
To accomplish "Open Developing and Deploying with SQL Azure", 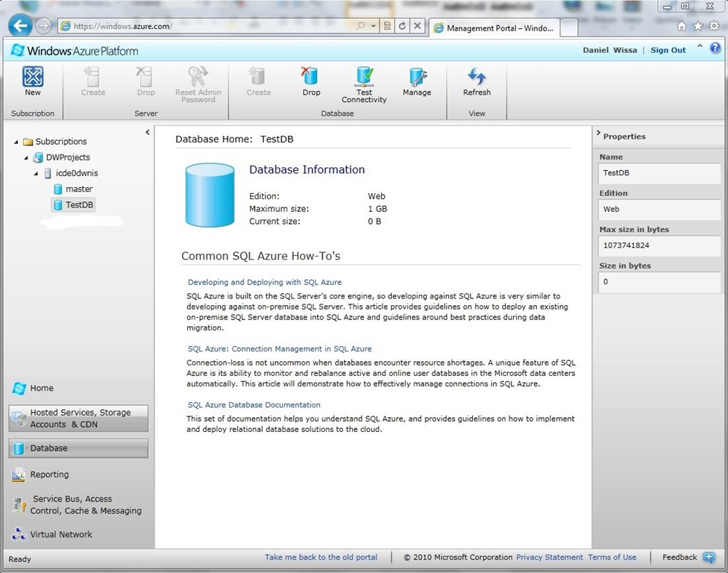I will coord(265,282).
